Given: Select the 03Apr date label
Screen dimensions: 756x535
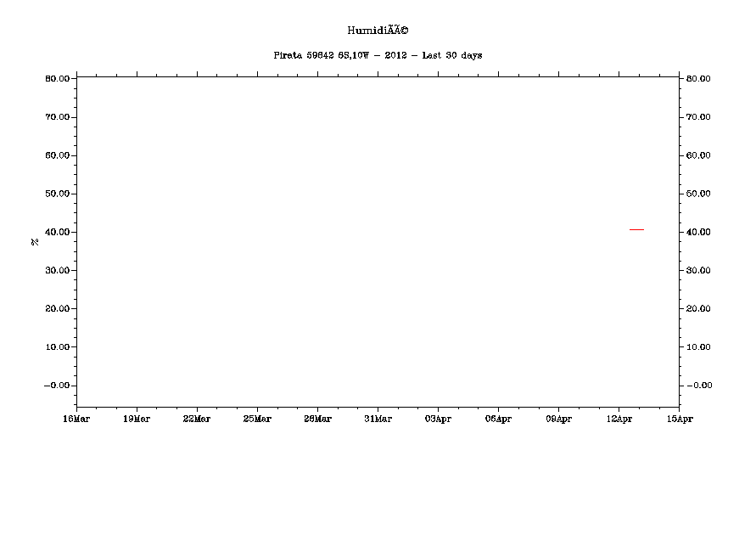Looking at the screenshot, I should tap(438, 419).
